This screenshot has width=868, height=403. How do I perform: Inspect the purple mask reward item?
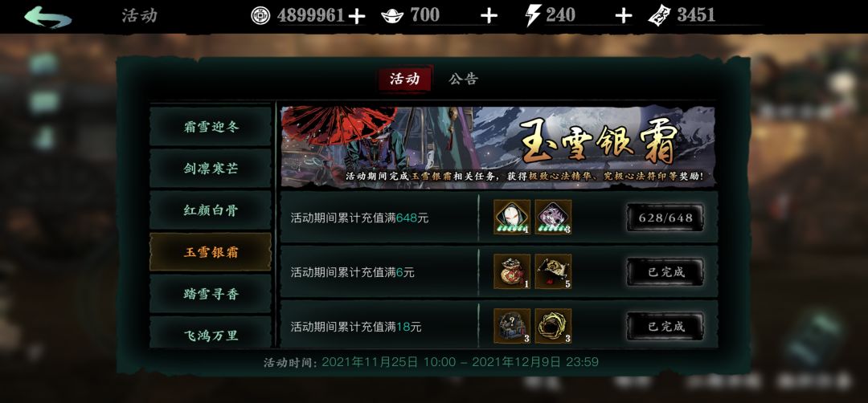pyautogui.click(x=553, y=218)
